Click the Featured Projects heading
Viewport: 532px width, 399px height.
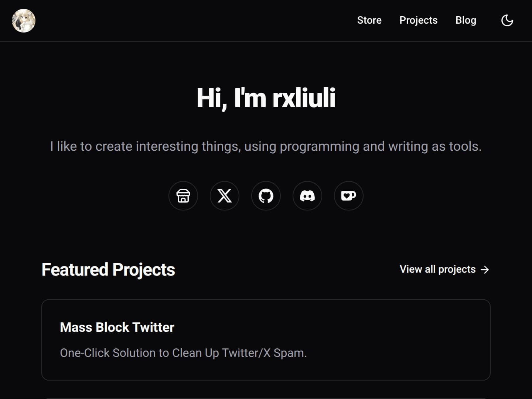click(108, 269)
